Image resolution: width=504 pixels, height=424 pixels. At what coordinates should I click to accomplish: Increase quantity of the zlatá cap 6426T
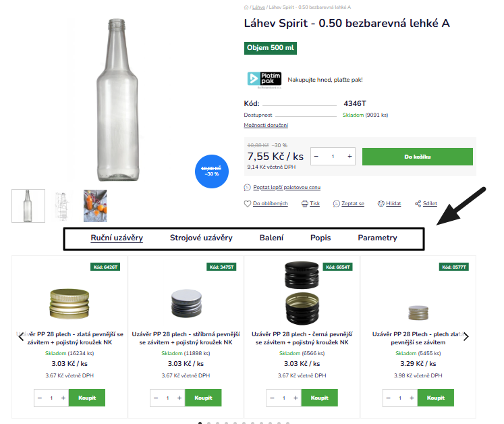coord(63,398)
